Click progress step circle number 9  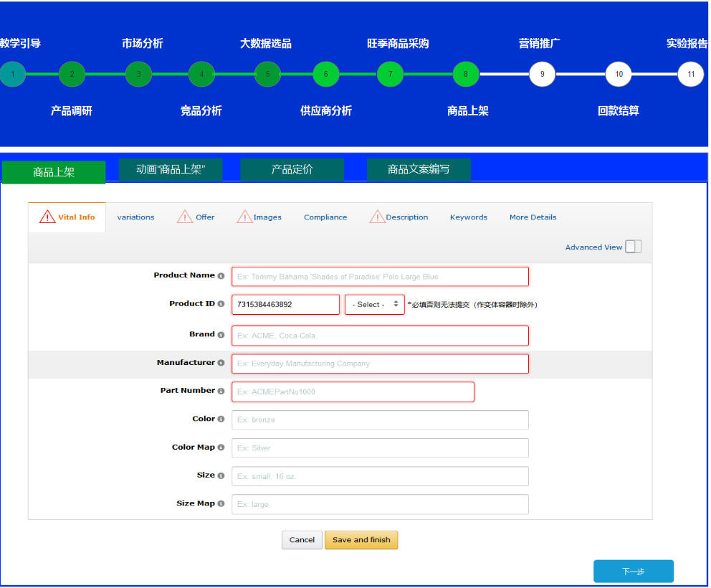click(542, 74)
